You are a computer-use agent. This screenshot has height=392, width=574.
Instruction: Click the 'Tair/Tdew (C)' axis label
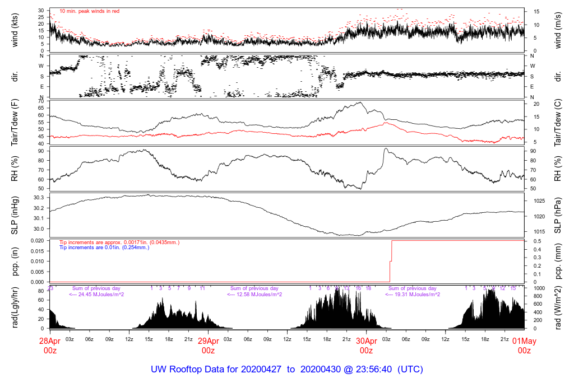(558, 123)
